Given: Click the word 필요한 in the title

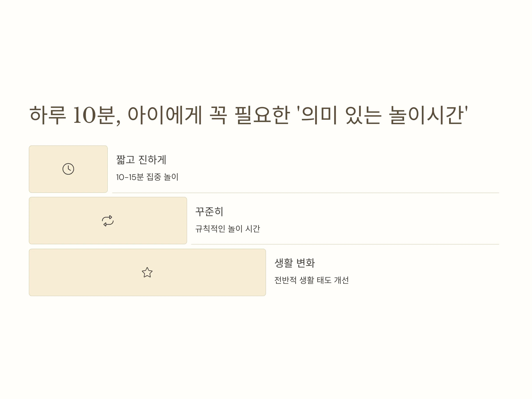Looking at the screenshot, I should [262, 115].
